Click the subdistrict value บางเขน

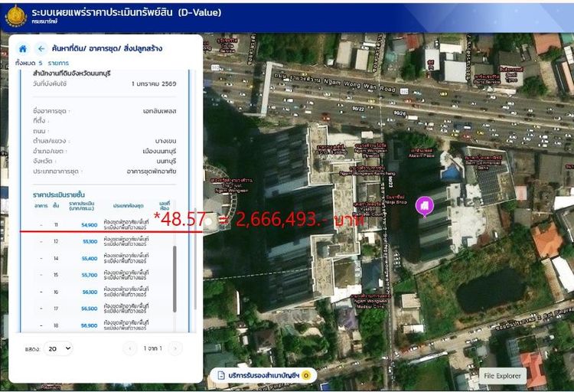click(165, 141)
